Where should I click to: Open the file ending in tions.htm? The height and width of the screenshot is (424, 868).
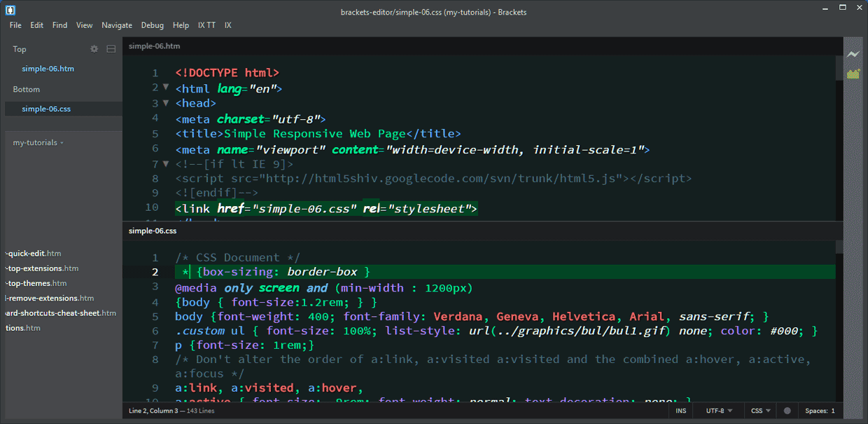click(x=23, y=328)
